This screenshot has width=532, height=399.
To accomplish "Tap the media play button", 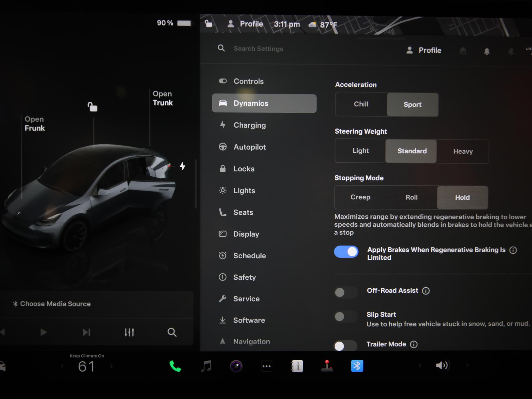I will [44, 332].
